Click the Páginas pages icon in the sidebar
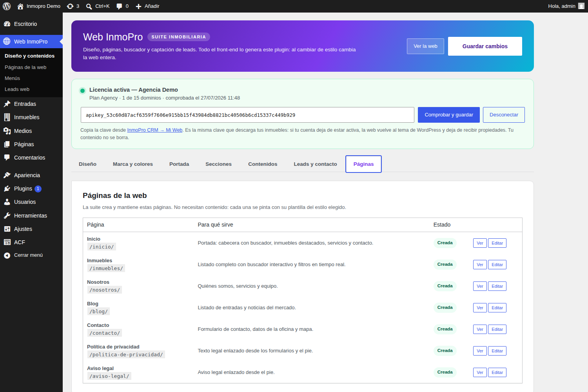The height and width of the screenshot is (392, 588). pyautogui.click(x=7, y=144)
